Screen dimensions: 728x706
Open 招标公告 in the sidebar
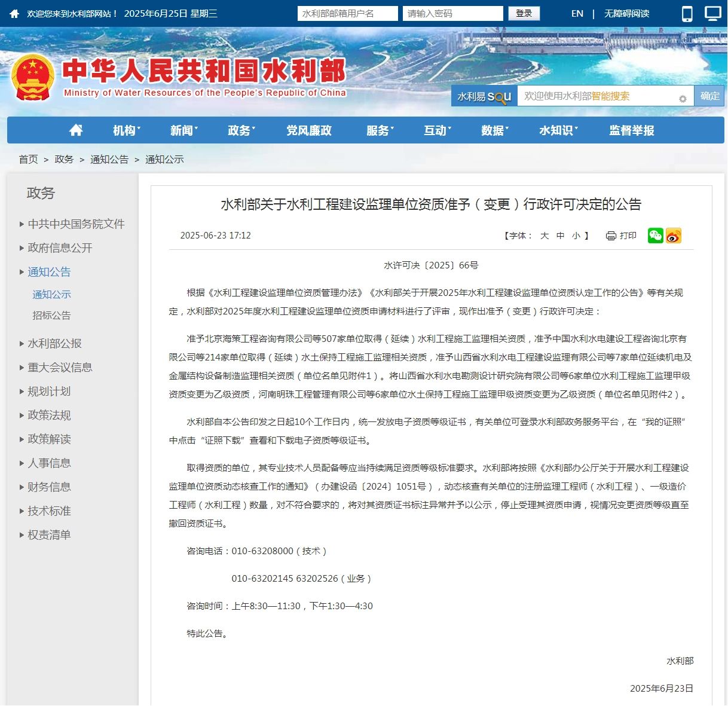pyautogui.click(x=51, y=315)
